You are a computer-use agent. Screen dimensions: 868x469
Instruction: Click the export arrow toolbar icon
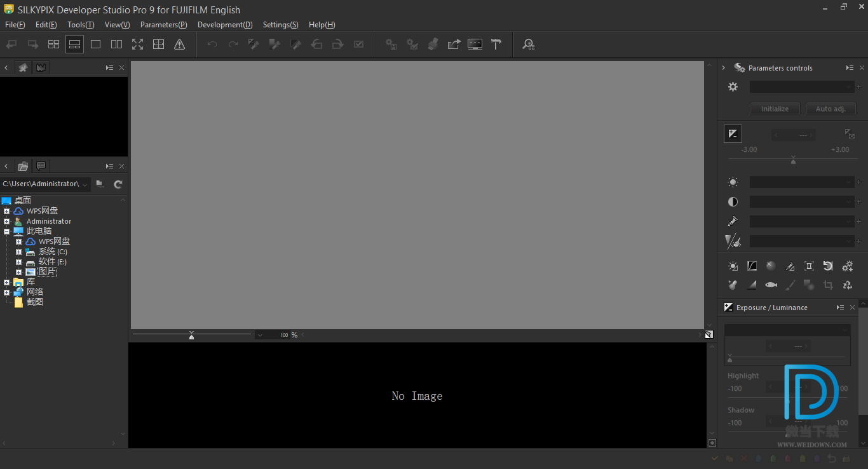click(x=454, y=44)
